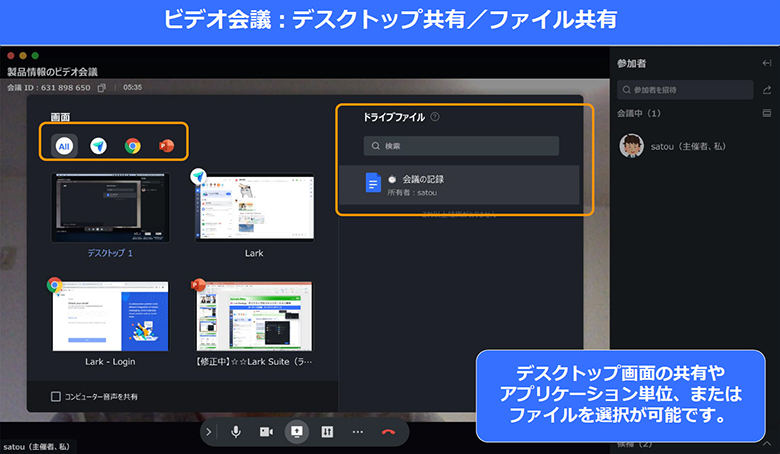This screenshot has height=454, width=780.
Task: Choose the Lark window thumbnail
Action: [255, 207]
